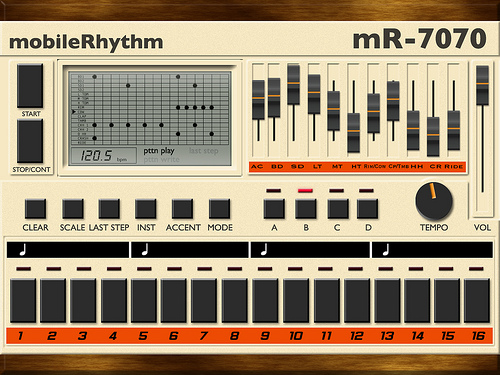Switch modes with the MODE button
The height and width of the screenshot is (375, 500).
pos(219,209)
